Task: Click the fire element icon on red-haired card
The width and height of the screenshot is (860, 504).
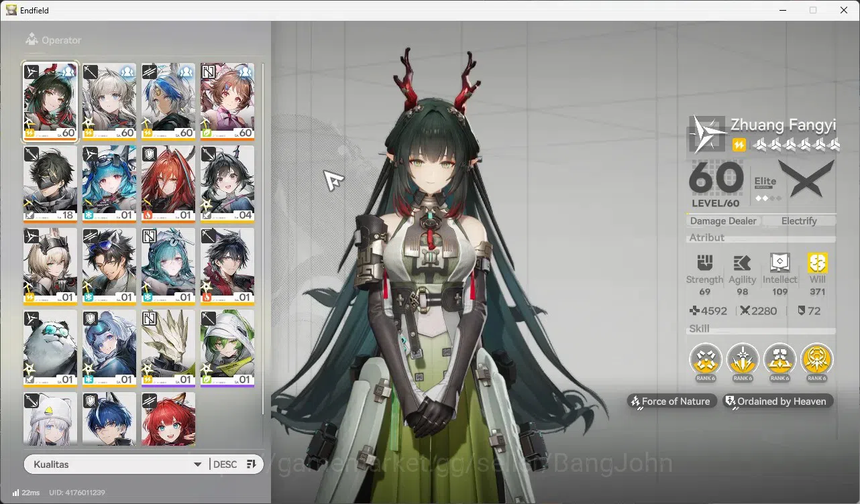Action: pos(148,216)
